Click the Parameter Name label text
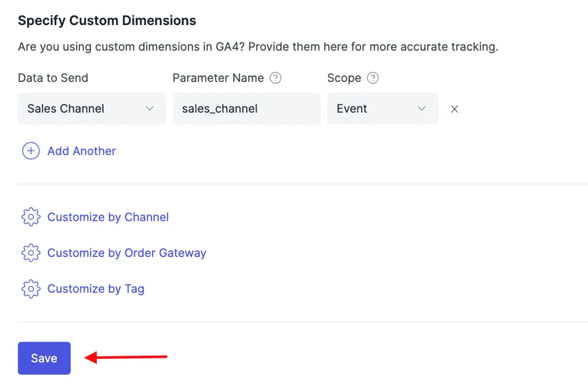Viewport: 588px width, 390px height. point(218,78)
